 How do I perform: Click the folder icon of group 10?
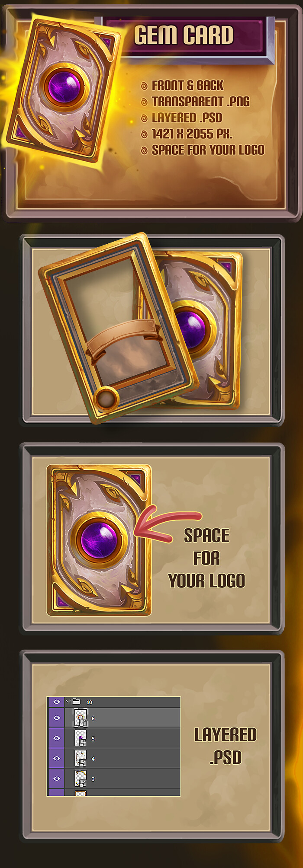76,702
